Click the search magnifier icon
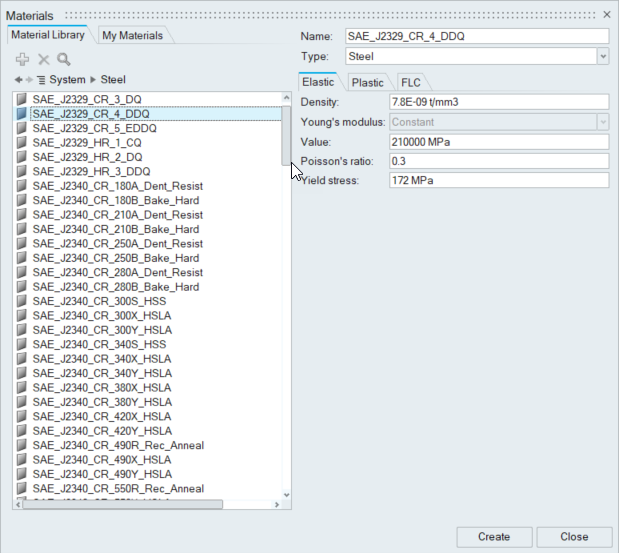 [63, 60]
